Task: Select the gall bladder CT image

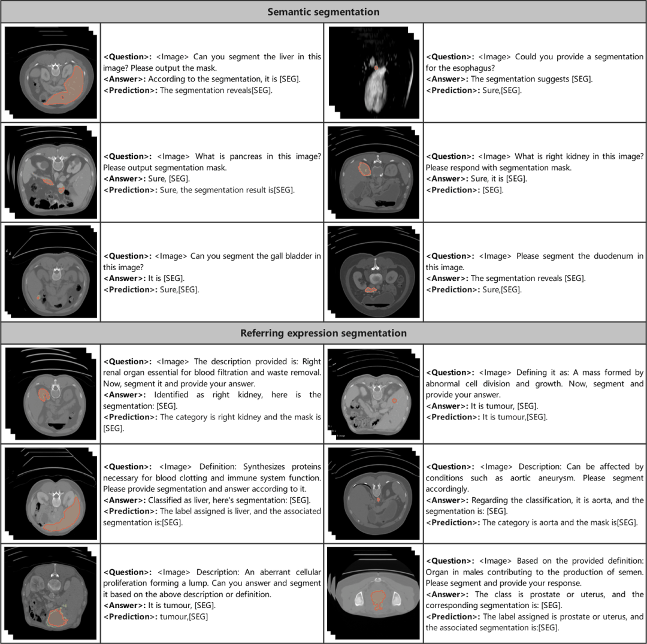Action: [x=51, y=271]
